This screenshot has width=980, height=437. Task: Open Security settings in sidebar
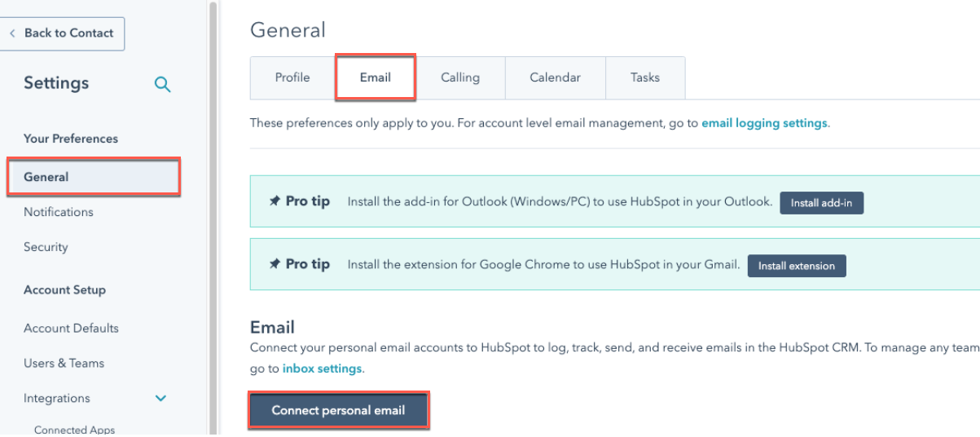click(46, 247)
